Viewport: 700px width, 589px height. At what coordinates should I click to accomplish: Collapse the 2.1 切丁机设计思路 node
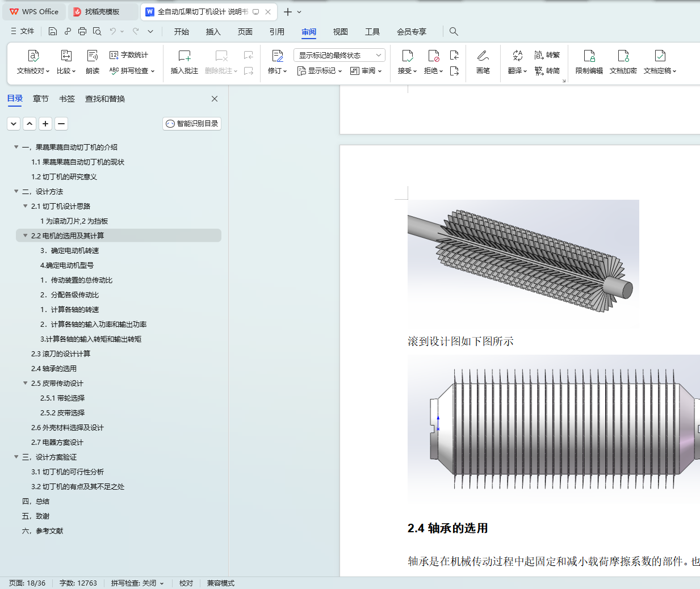pyautogui.click(x=26, y=206)
